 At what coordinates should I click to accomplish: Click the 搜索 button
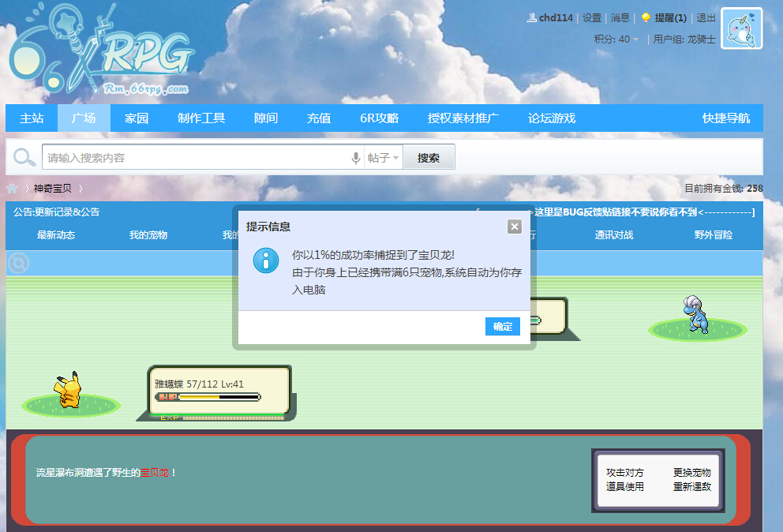[x=429, y=158]
